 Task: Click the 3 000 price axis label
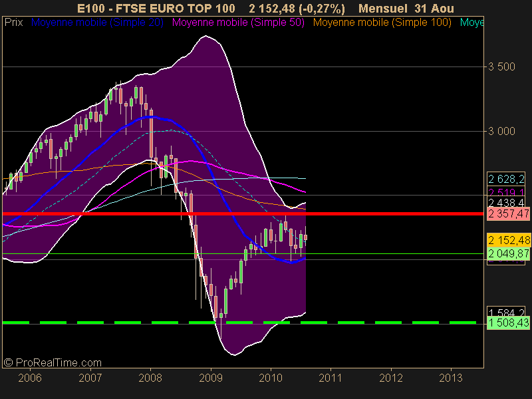click(501, 131)
